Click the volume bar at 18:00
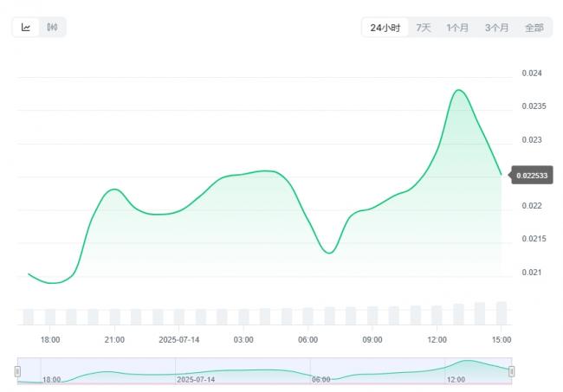The width and height of the screenshot is (563, 392). click(50, 317)
